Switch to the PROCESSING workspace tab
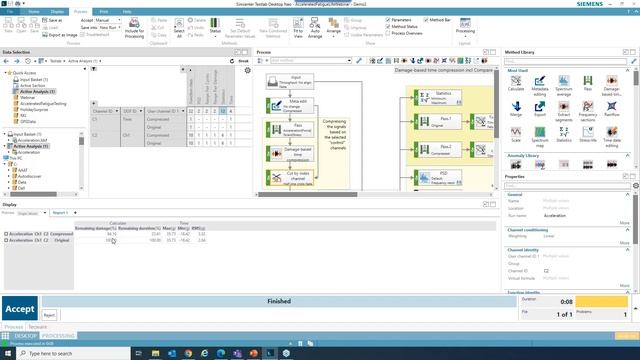The width and height of the screenshot is (640, 360). click(x=58, y=336)
